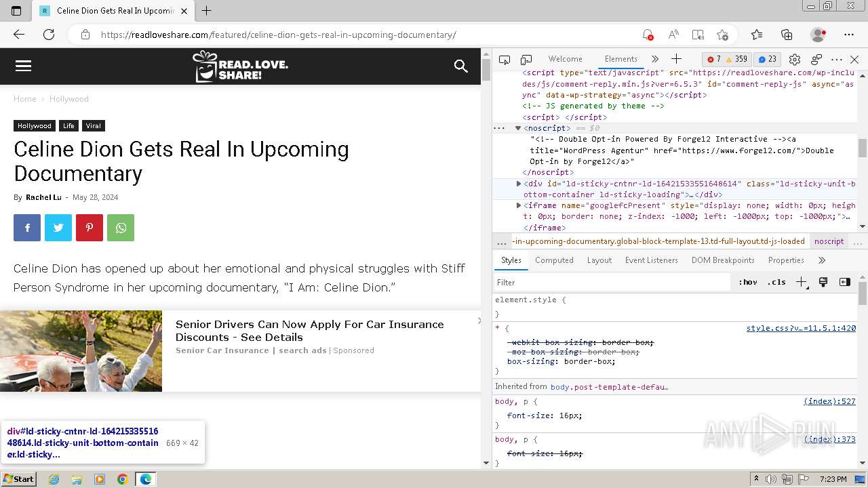Enter Immersive Reader mode
The width and height of the screenshot is (868, 488).
[x=698, y=35]
